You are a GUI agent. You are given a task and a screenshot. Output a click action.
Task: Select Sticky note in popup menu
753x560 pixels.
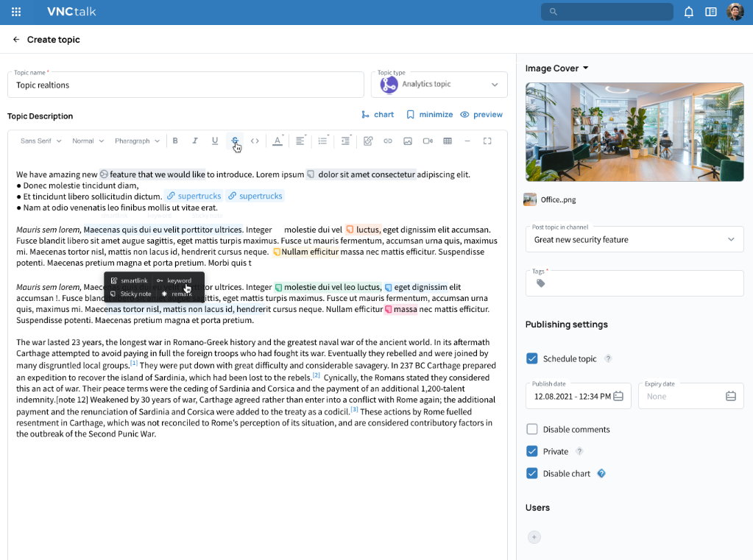click(130, 294)
